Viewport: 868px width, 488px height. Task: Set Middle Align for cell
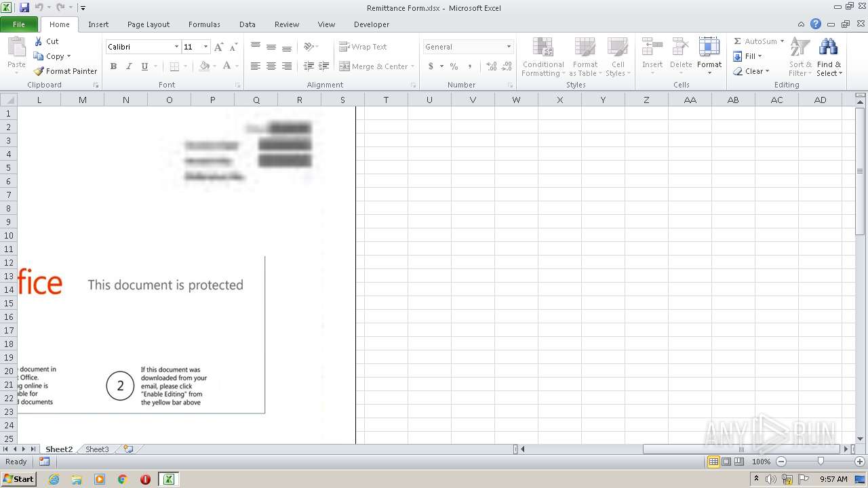point(271,47)
